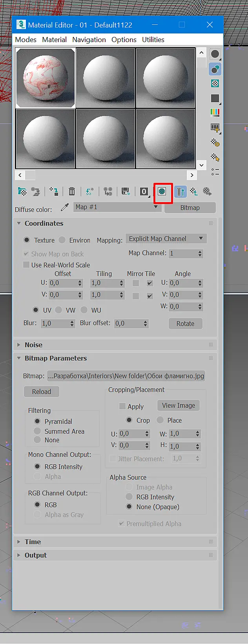
Task: Open the Explicit Map Channel dropdown
Action: tap(166, 239)
